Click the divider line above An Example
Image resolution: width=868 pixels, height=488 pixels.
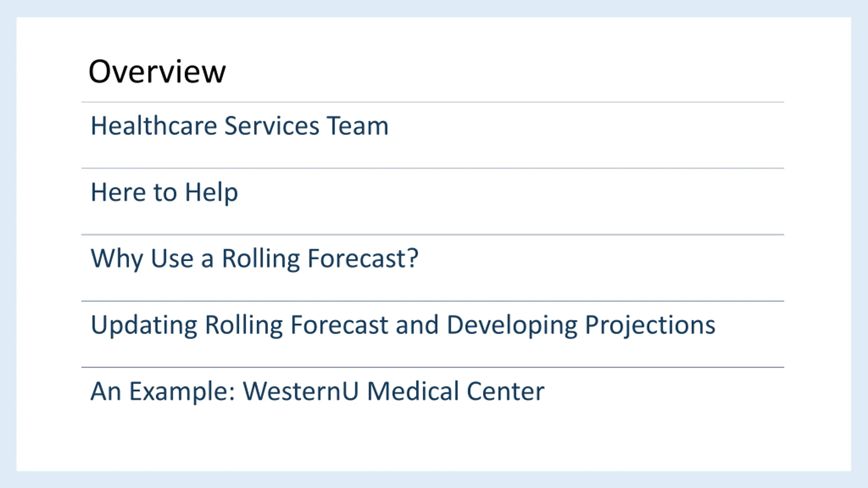coord(433,367)
